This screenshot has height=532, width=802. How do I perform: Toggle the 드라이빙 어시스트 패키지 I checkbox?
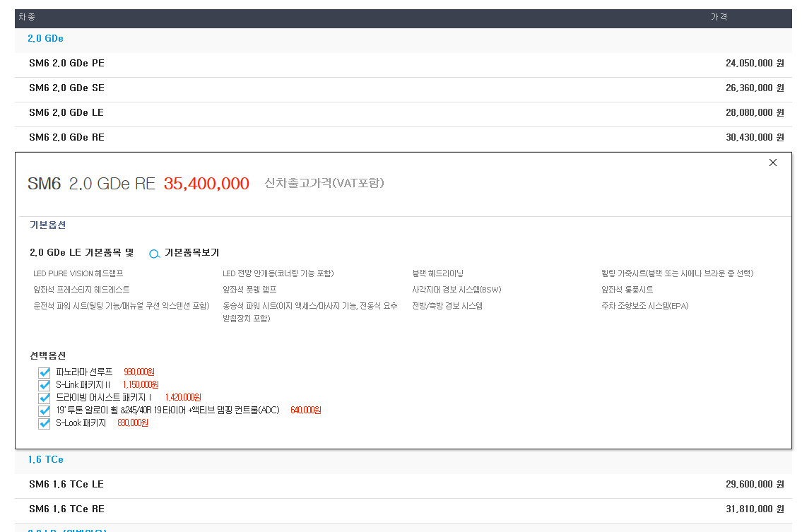(45, 398)
